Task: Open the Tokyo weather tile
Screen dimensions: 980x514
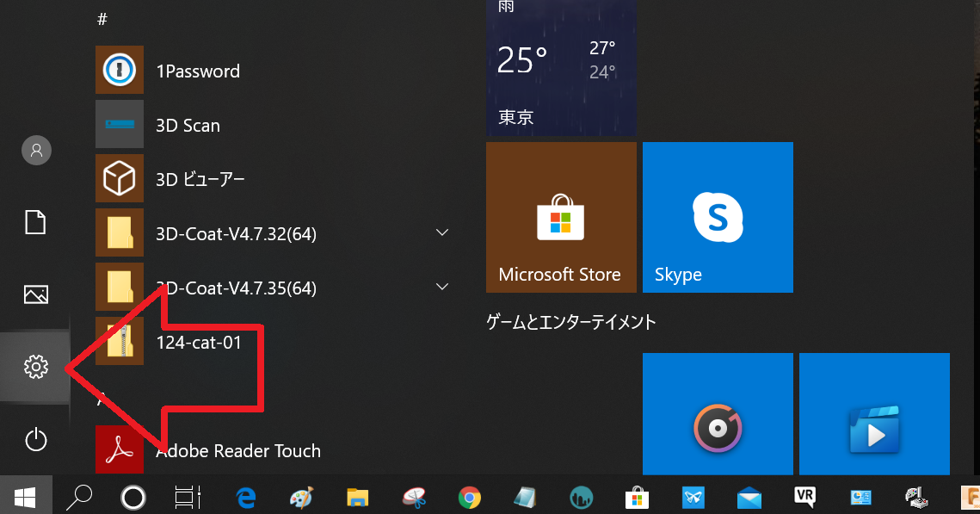Action: (561, 67)
